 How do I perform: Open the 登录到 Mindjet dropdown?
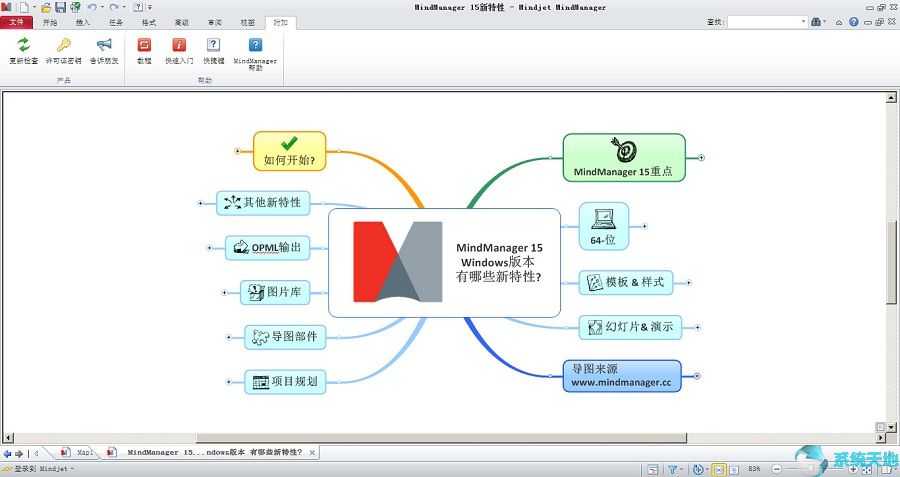(72, 469)
